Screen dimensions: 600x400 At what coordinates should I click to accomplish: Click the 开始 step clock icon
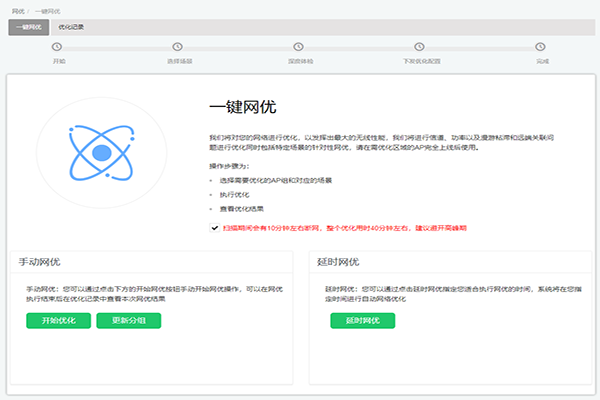coord(58,46)
